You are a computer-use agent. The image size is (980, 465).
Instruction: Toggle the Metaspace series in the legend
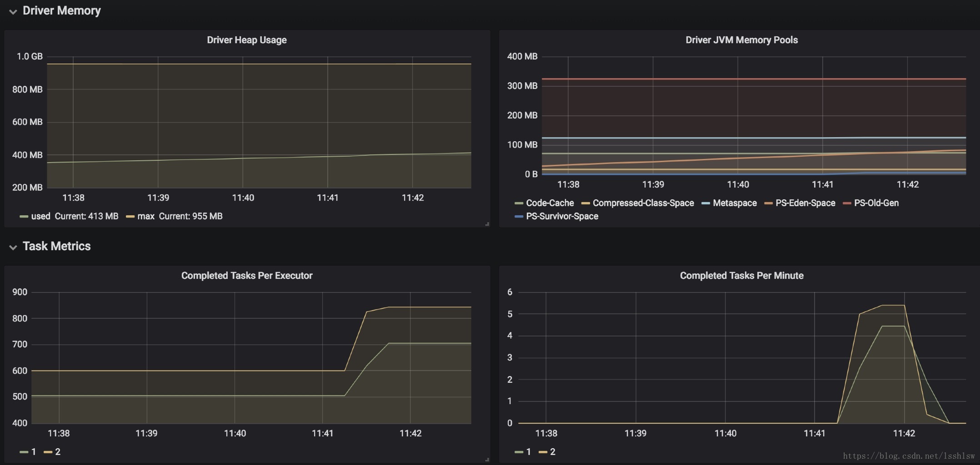[x=735, y=203]
